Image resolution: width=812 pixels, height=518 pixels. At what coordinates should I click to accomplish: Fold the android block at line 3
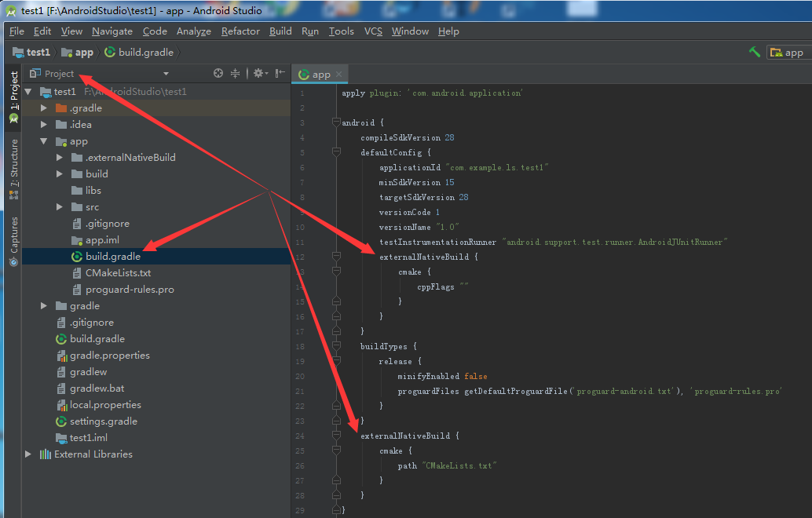[x=336, y=122]
